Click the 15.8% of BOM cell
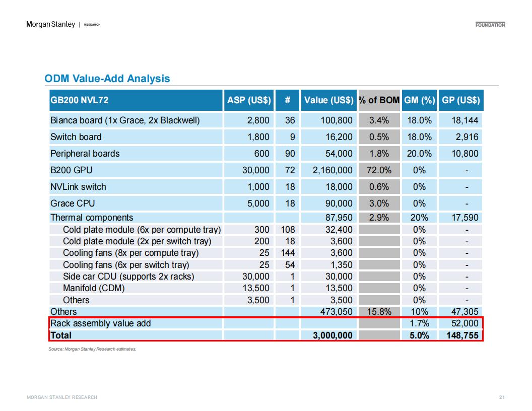532x411 pixels. (x=379, y=312)
